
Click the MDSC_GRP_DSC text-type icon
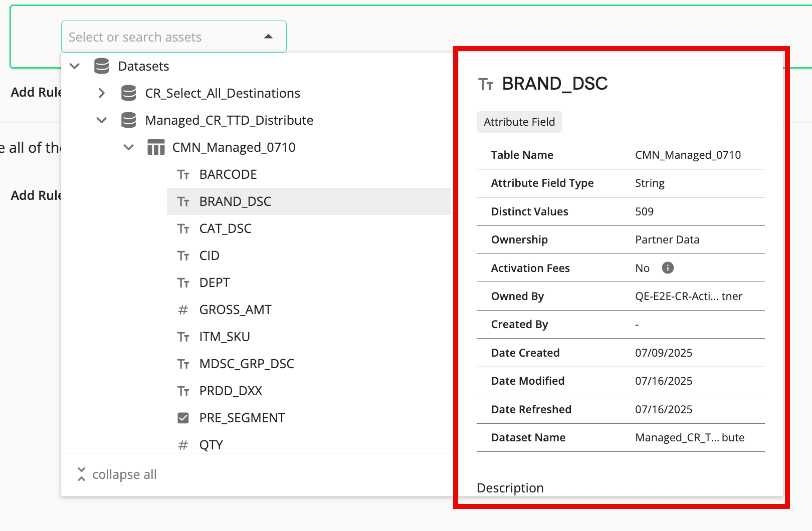click(183, 364)
